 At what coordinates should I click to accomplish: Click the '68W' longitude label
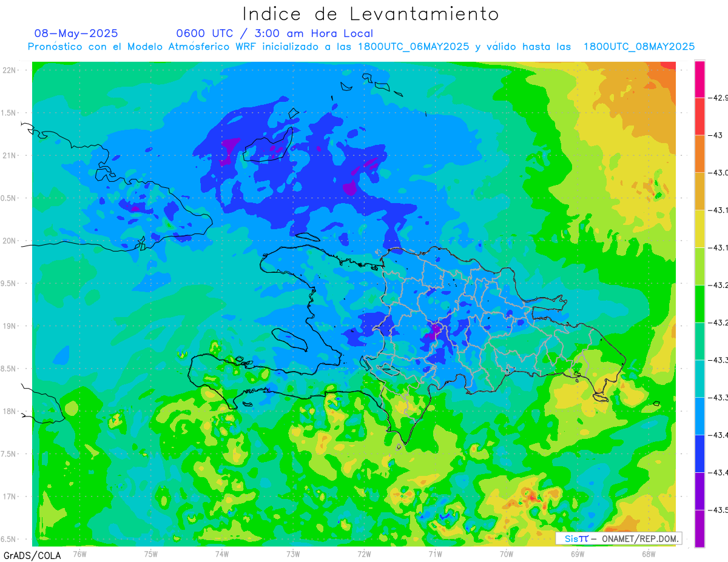click(649, 554)
